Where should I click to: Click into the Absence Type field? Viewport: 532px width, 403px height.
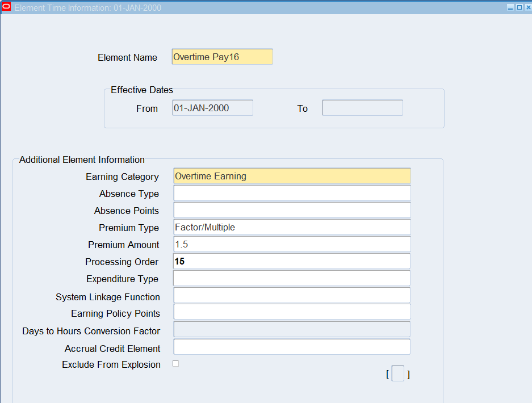coord(292,193)
